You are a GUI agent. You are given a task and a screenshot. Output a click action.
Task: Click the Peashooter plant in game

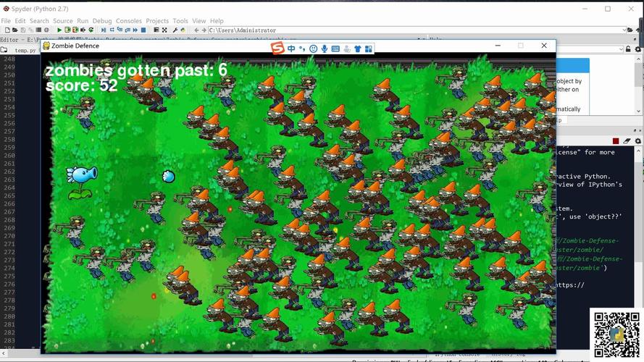[82, 182]
